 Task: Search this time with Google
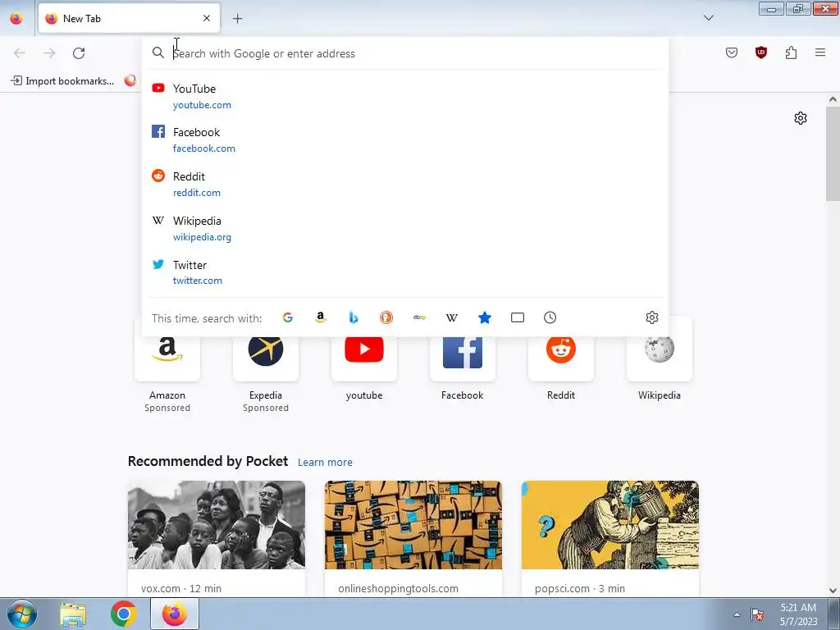pos(288,317)
